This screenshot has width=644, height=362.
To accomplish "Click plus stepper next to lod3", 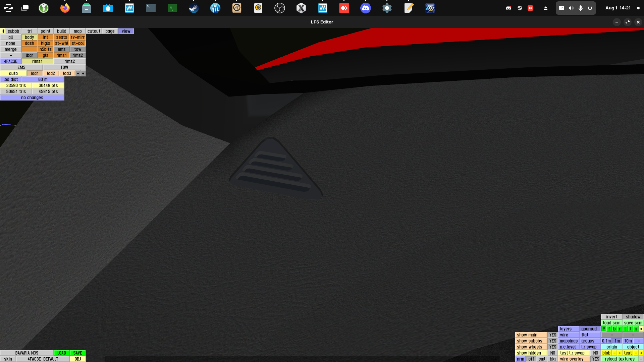I will [x=83, y=73].
